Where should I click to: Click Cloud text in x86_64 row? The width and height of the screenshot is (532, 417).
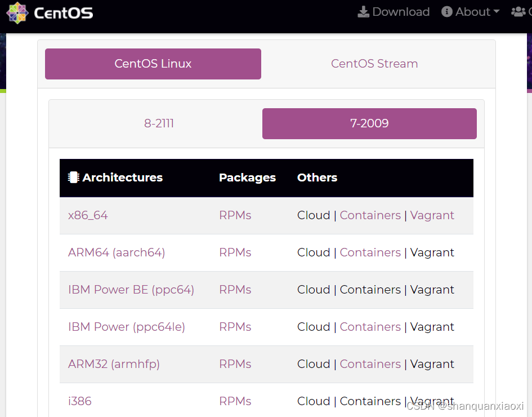click(x=314, y=215)
